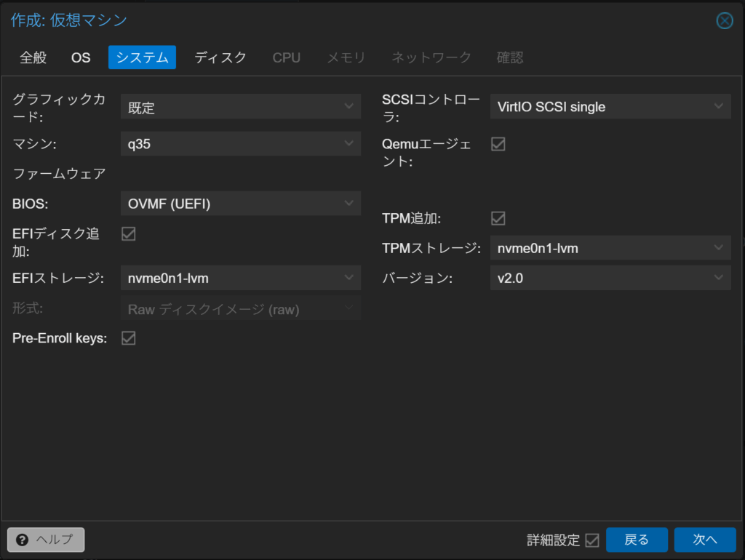Select the システム tab
Viewport: 745px width, 560px height.
point(142,57)
